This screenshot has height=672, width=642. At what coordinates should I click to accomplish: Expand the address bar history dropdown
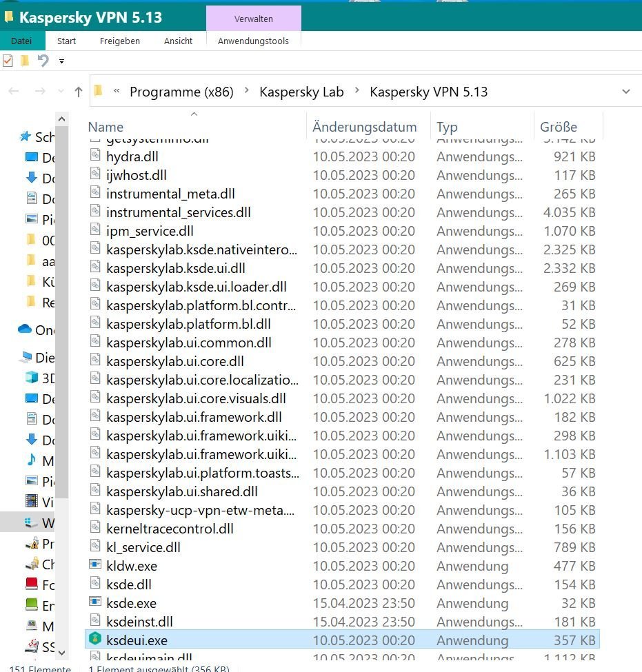point(626,92)
